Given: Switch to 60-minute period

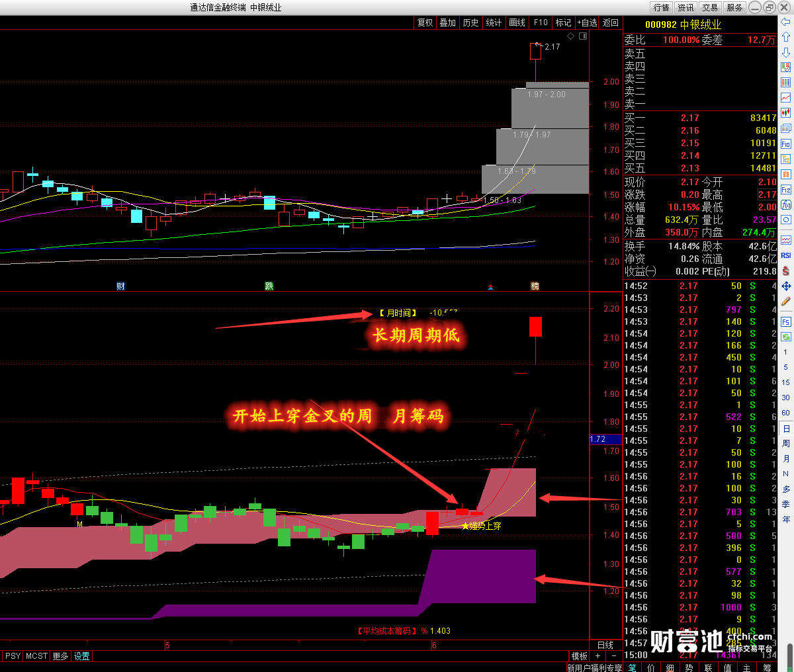Looking at the screenshot, I should (786, 413).
